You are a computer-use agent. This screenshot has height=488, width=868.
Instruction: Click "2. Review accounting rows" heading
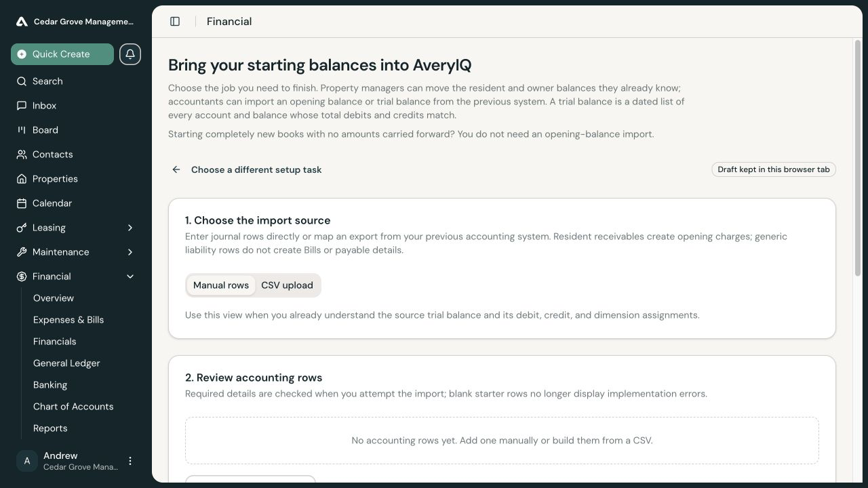254,378
